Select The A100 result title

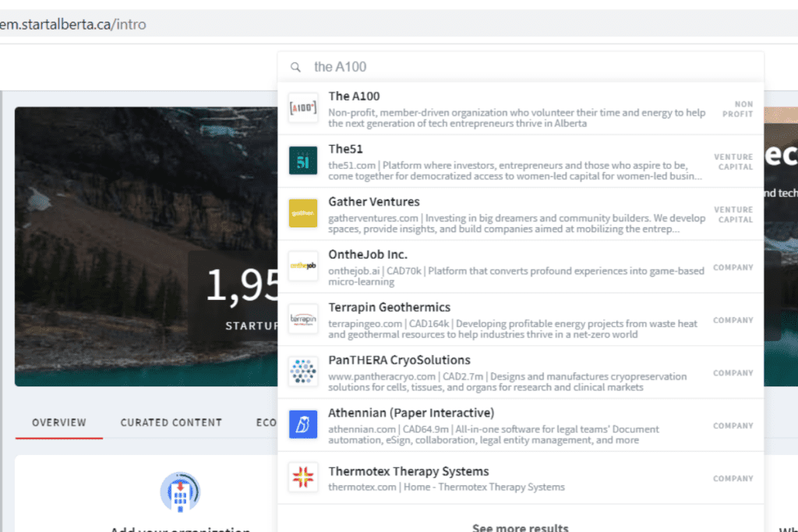pos(354,97)
